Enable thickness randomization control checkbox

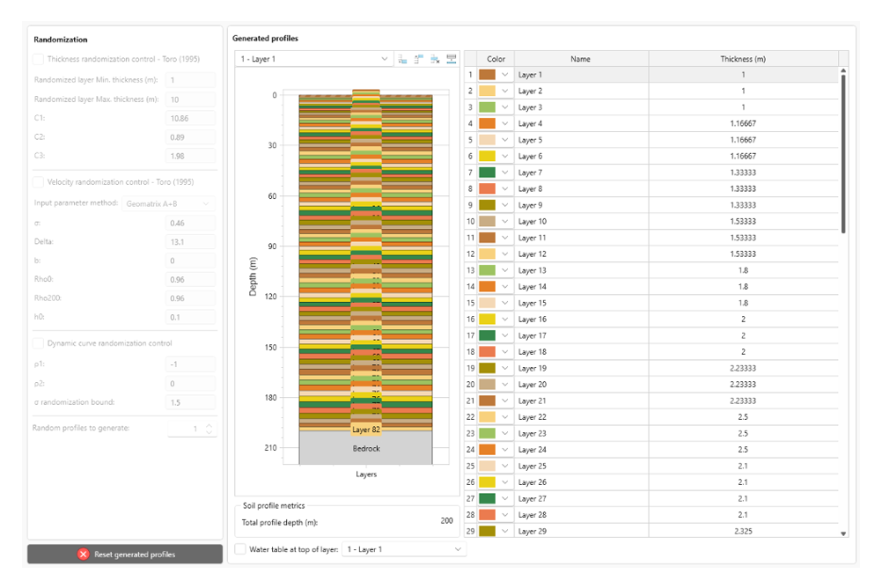(x=38, y=60)
